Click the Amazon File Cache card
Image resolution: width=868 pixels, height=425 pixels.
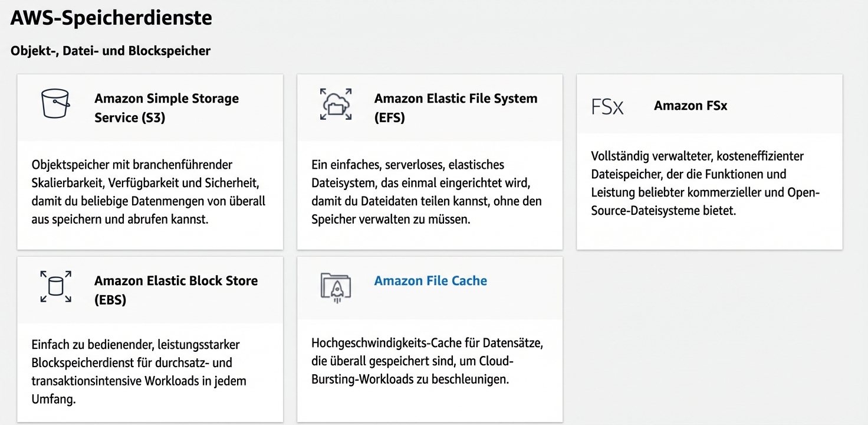point(429,339)
